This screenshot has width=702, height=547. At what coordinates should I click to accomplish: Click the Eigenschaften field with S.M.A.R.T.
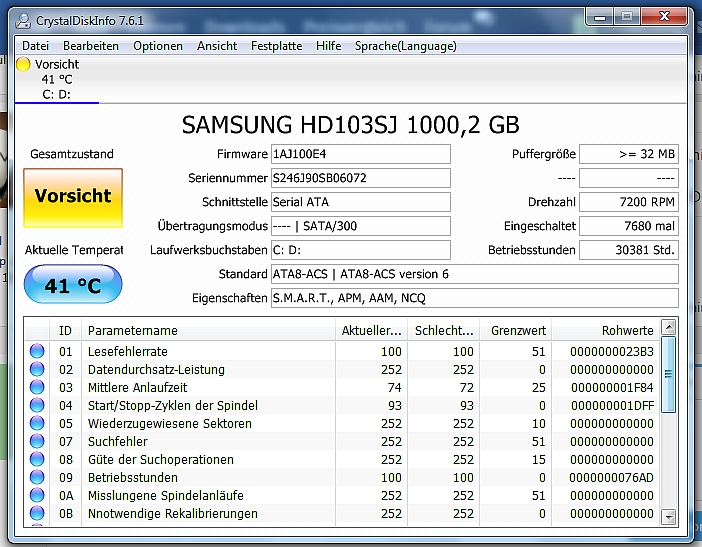tap(475, 298)
